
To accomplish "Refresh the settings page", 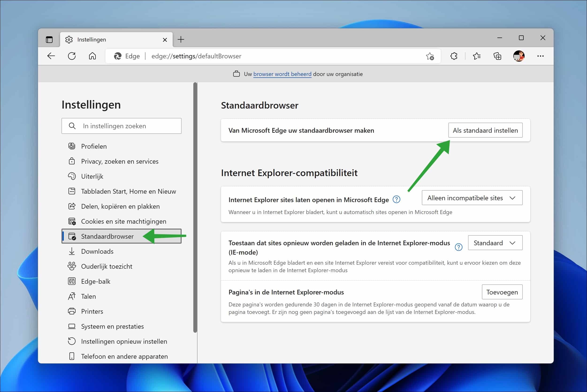I will pos(72,56).
